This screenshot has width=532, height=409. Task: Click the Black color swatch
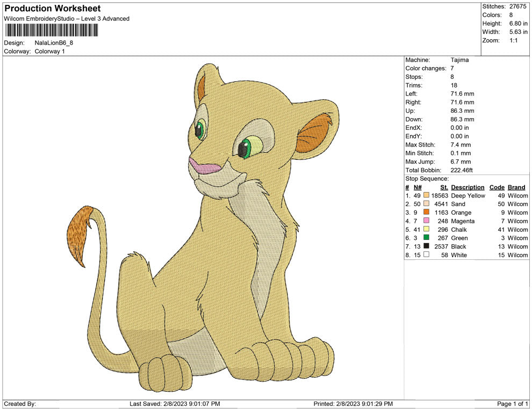(426, 246)
